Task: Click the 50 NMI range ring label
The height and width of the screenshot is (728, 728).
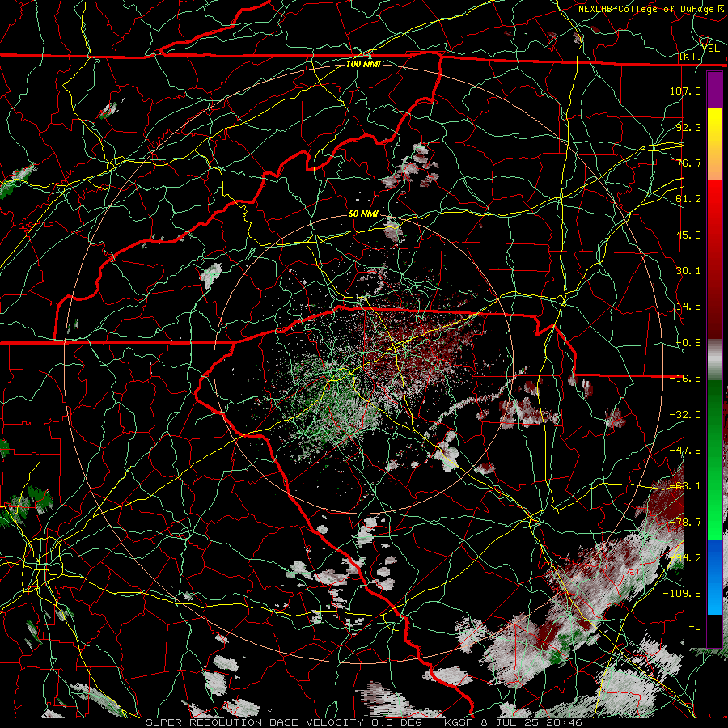Action: click(363, 214)
